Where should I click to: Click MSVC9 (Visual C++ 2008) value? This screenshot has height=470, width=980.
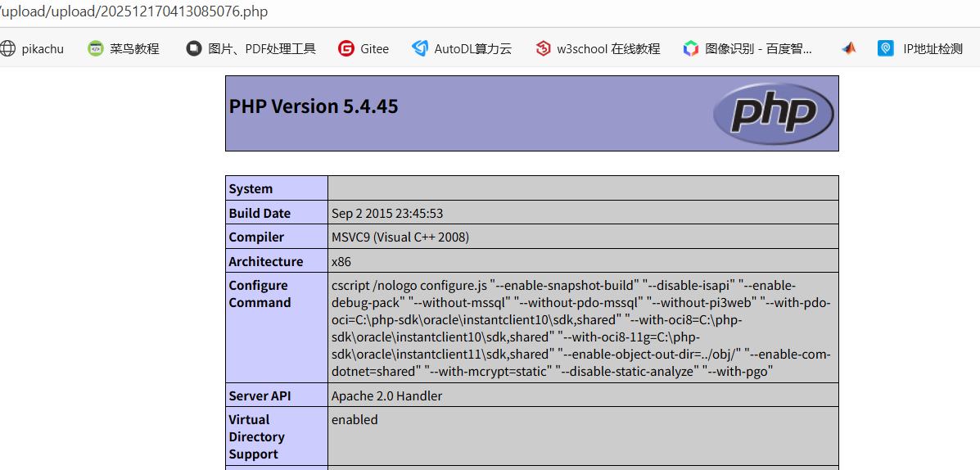coord(400,237)
